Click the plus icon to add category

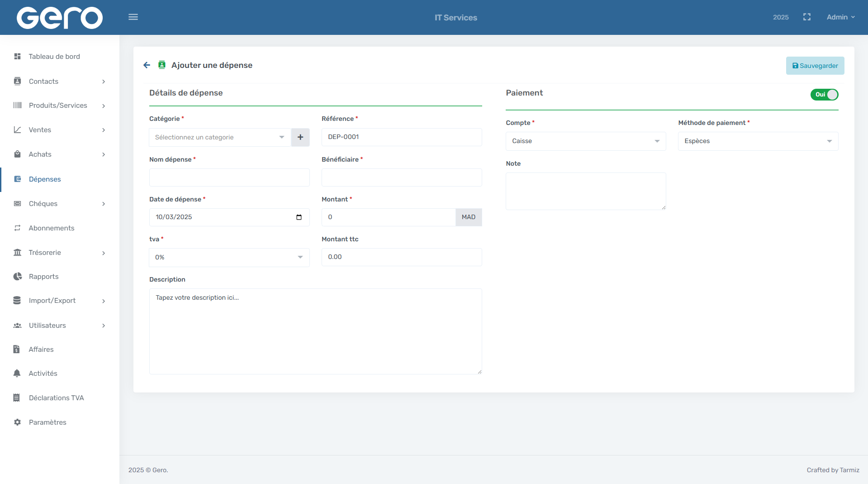click(x=300, y=137)
